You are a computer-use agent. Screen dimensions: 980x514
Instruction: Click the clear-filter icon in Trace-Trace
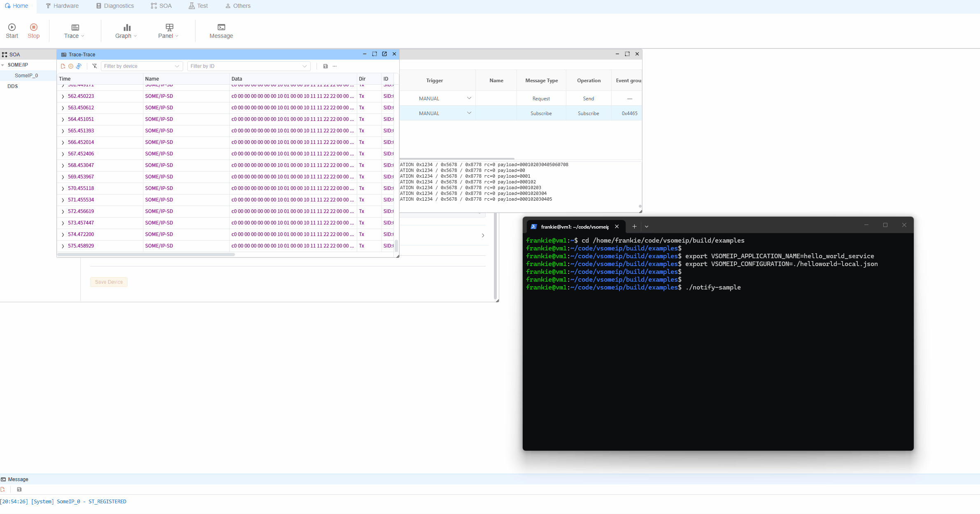[x=95, y=66]
